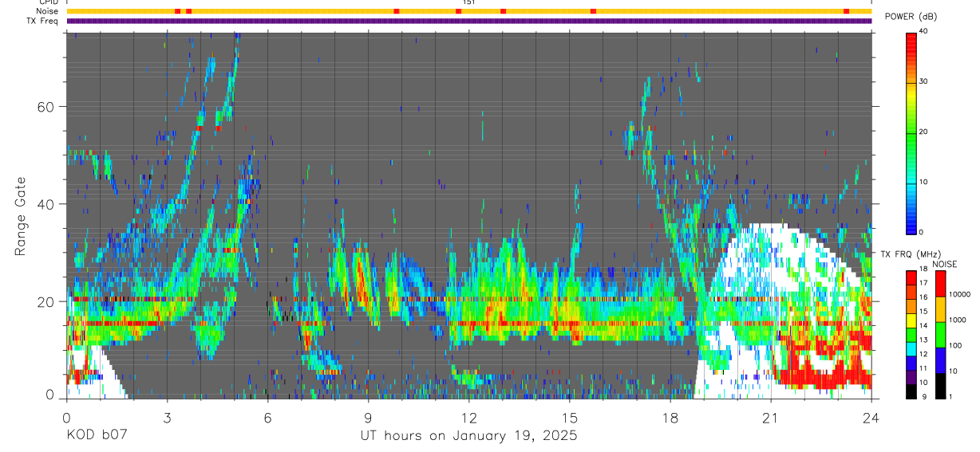Pick the red top segment of noise color bar
The image size is (980, 452).
939,283
